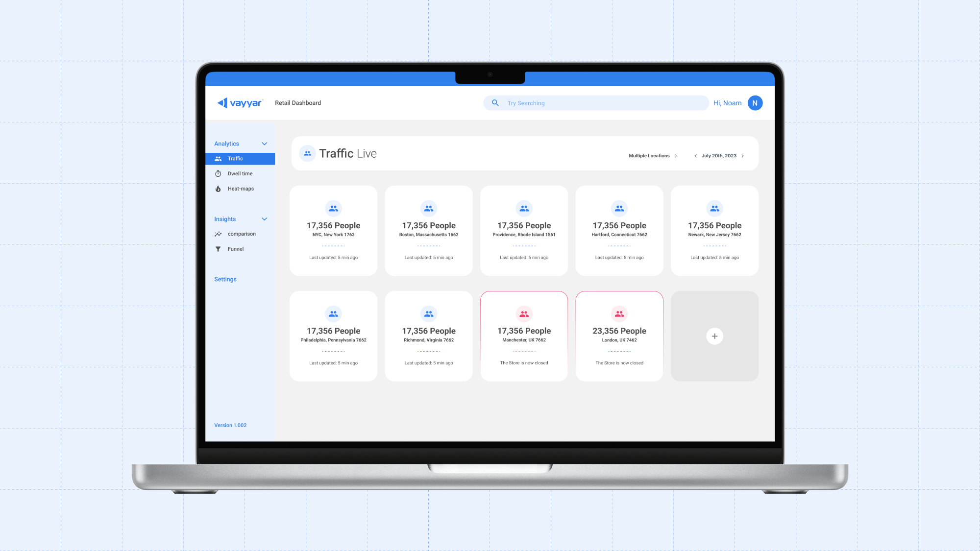Screen dimensions: 980x551
Task: Click the Multiple Locations label
Action: coord(649,156)
